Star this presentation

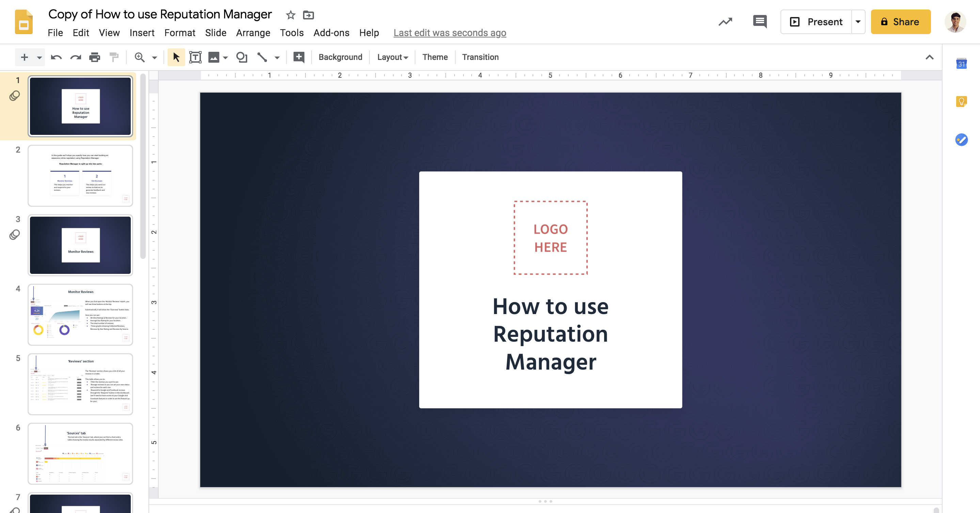tap(291, 15)
